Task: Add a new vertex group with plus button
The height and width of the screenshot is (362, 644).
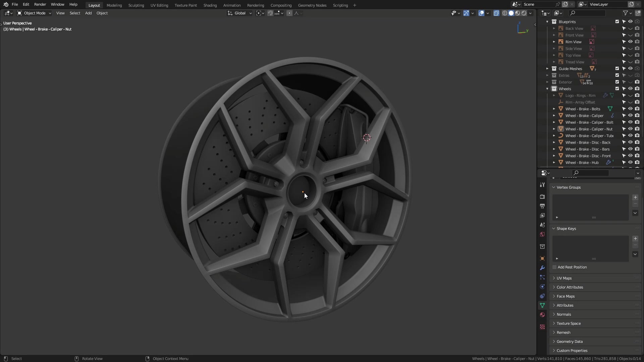Action: [635, 197]
